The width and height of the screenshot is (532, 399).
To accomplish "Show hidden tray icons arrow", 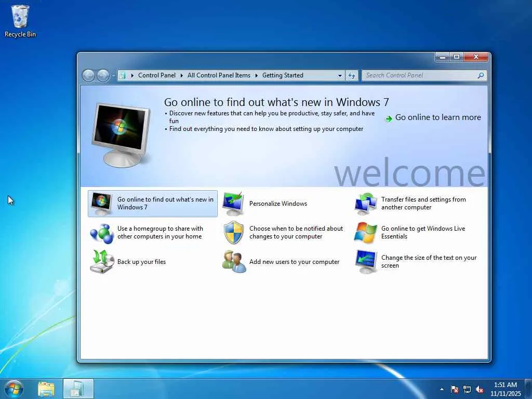I will click(442, 389).
